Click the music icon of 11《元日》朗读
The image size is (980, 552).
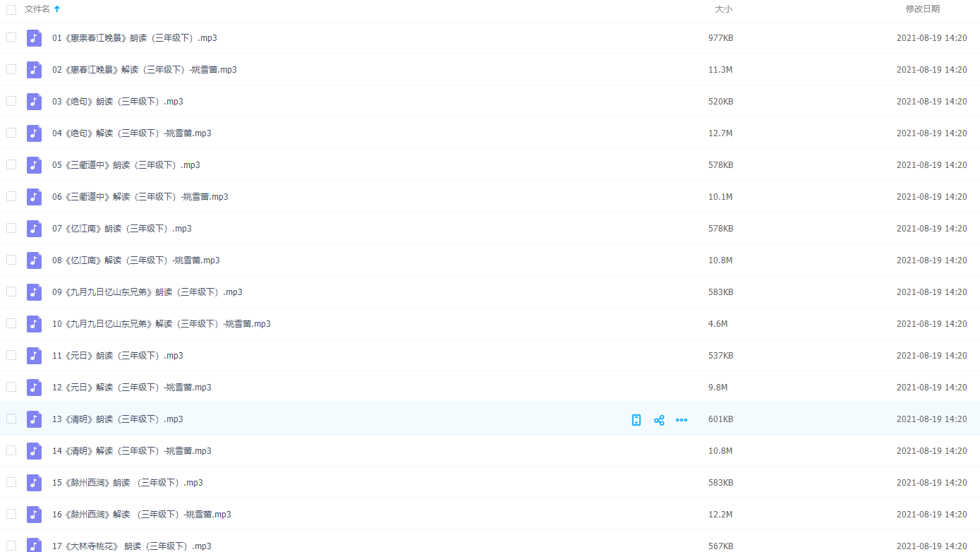[x=34, y=356]
